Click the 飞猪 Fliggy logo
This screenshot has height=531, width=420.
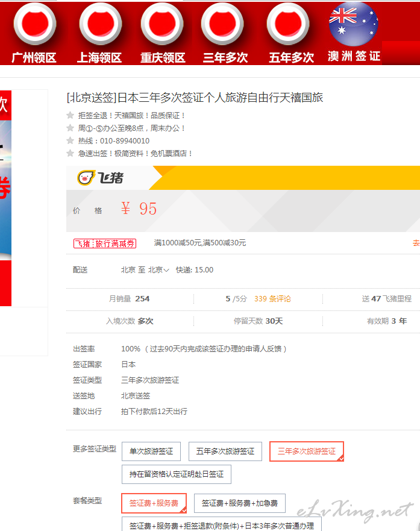[101, 178]
